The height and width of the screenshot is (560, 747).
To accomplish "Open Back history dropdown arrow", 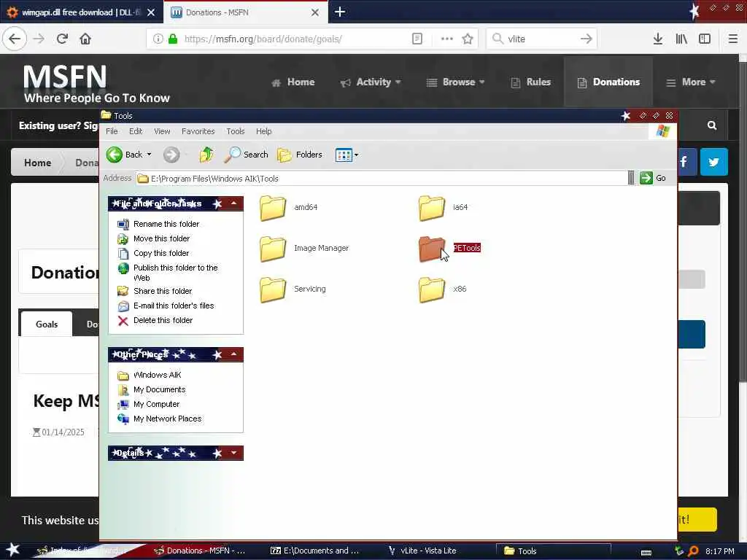I will [149, 155].
